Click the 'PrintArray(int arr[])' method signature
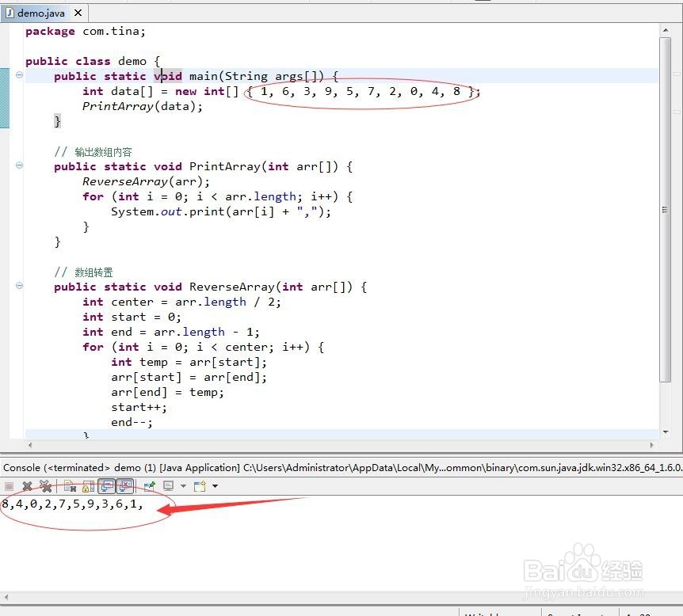This screenshot has height=616, width=683. (263, 167)
